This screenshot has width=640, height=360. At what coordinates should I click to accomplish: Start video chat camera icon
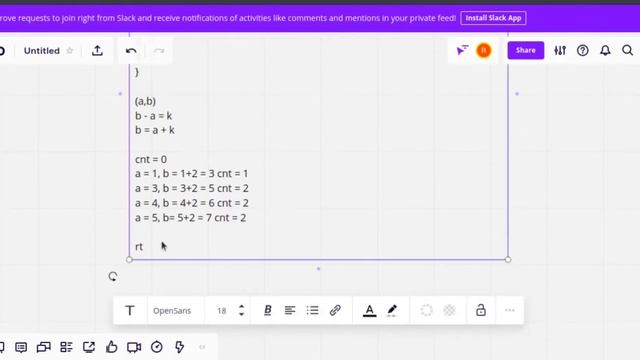tap(134, 347)
